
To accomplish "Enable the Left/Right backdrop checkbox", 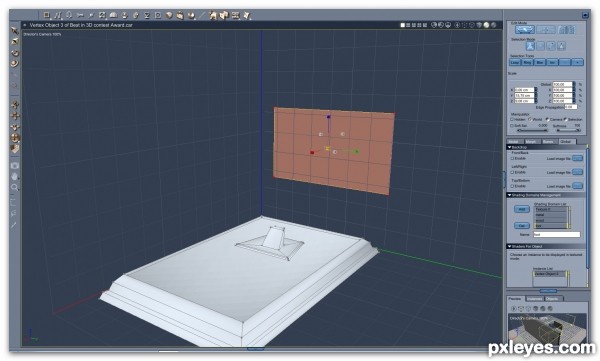I will (512, 172).
